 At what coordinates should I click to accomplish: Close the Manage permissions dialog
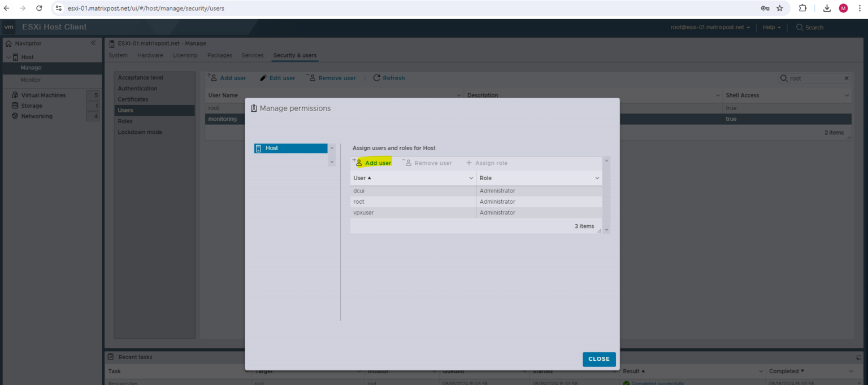pyautogui.click(x=599, y=359)
